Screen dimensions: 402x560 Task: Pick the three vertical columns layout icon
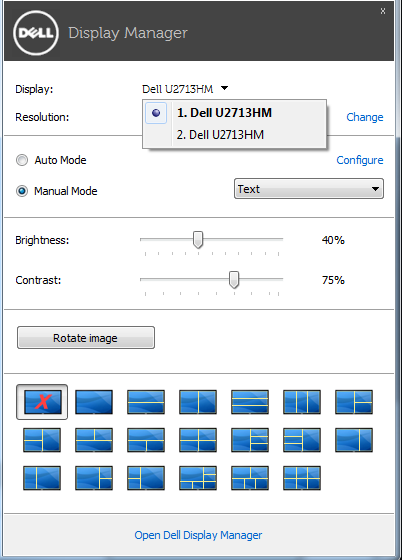tap(302, 402)
